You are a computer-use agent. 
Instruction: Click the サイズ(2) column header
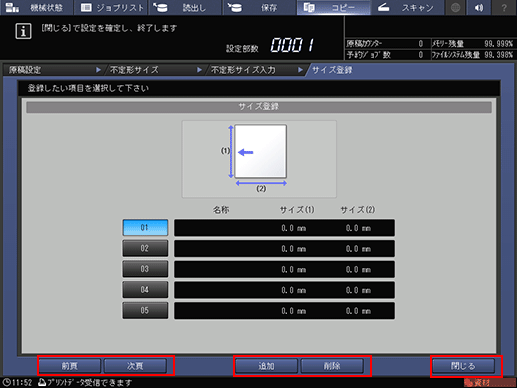357,210
